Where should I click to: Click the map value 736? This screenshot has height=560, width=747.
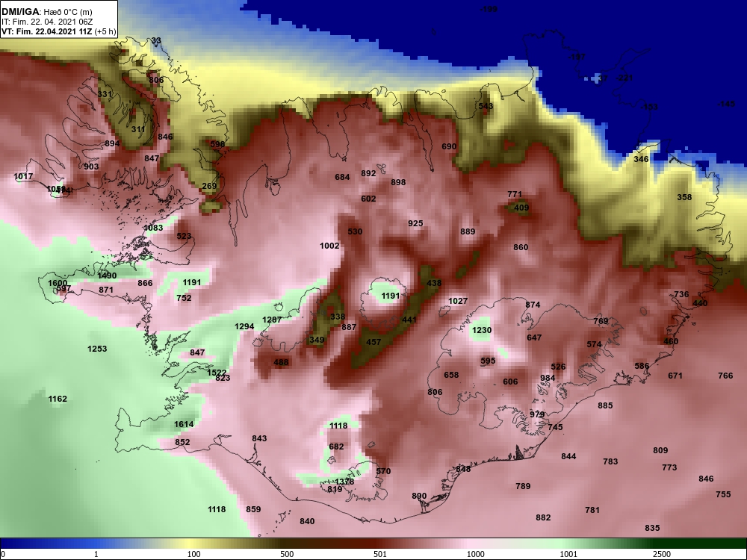point(681,294)
